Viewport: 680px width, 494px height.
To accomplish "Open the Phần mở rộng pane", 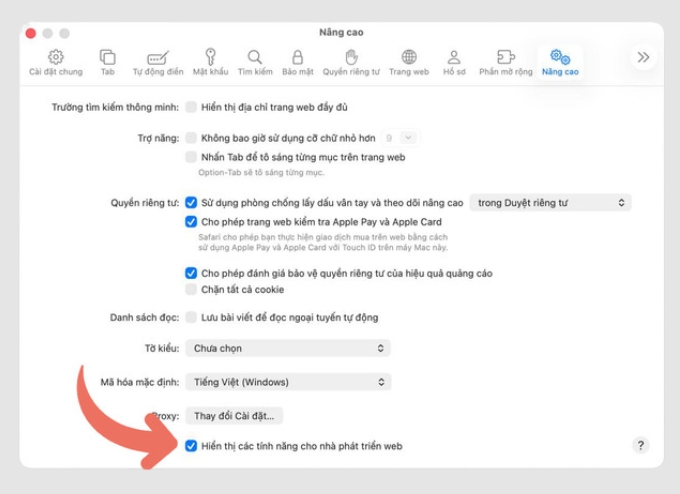I will 506,63.
